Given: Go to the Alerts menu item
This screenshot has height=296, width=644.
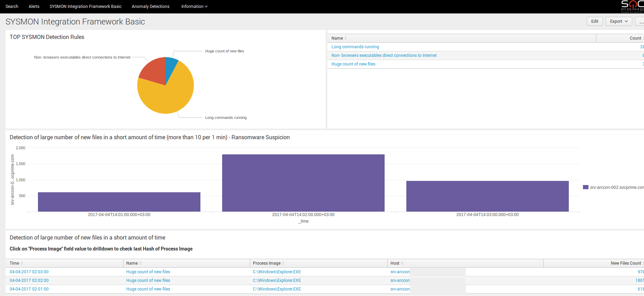Looking at the screenshot, I should click(34, 7).
